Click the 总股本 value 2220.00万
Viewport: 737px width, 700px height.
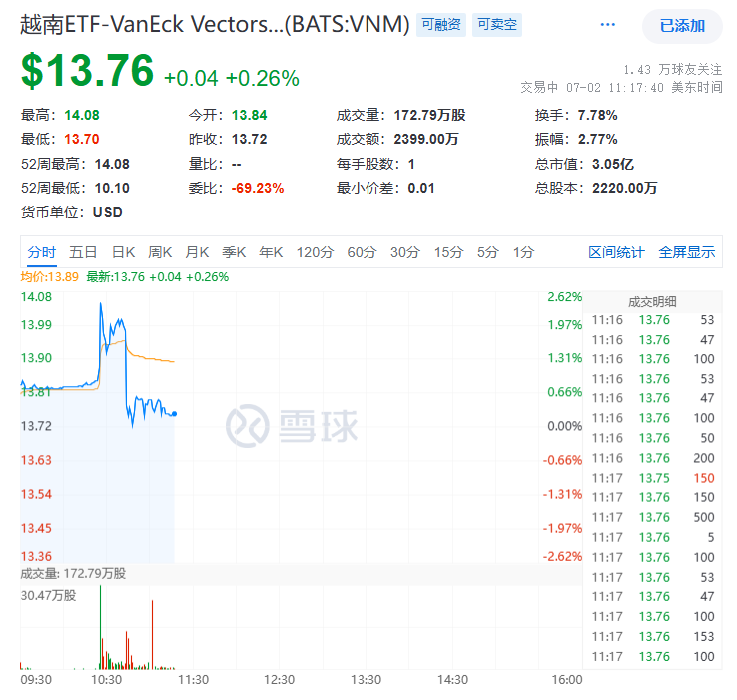(625, 188)
